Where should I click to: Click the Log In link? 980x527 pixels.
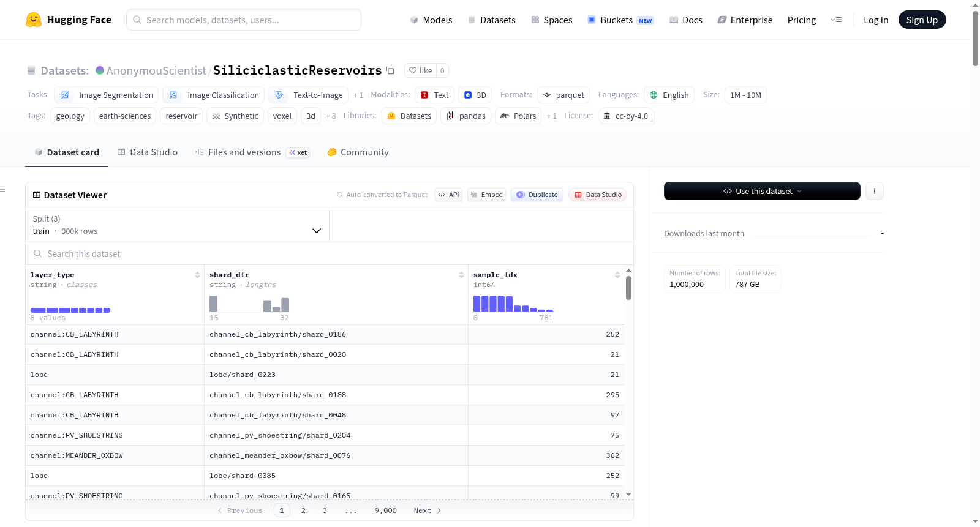(876, 20)
